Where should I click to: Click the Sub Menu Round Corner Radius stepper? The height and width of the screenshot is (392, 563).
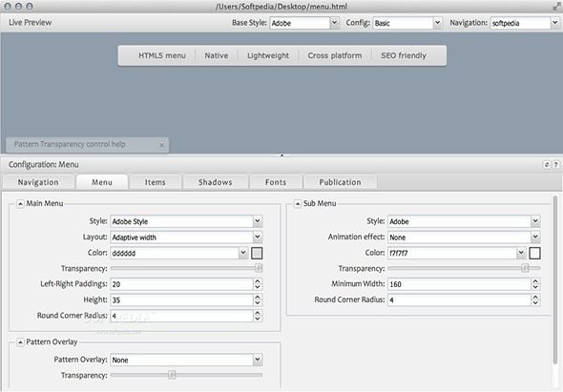pyautogui.click(x=535, y=300)
